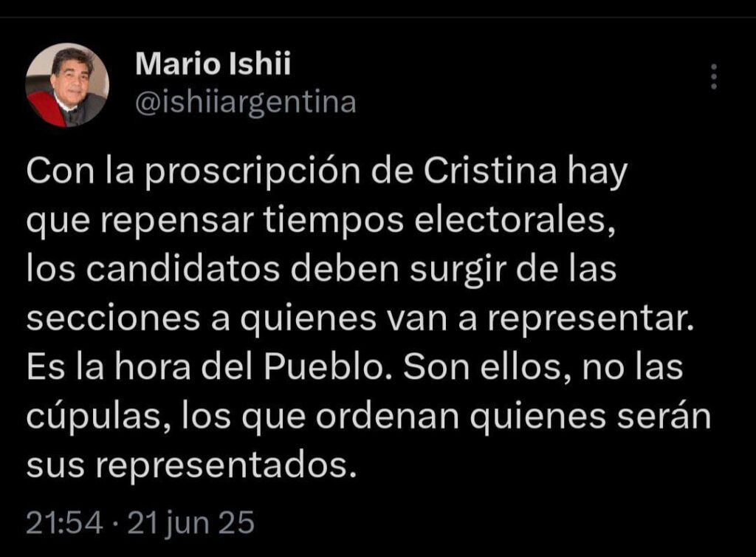Tap the final line 'sus representados.'

191,466
